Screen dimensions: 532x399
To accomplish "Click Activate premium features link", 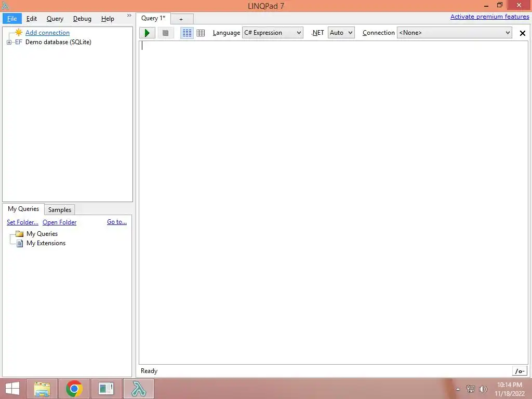I will click(x=489, y=17).
